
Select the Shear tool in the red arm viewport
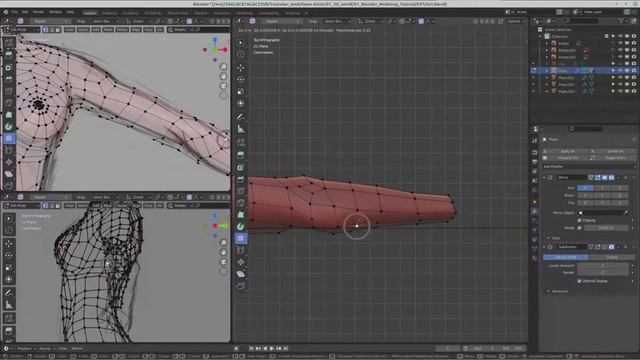[241, 273]
